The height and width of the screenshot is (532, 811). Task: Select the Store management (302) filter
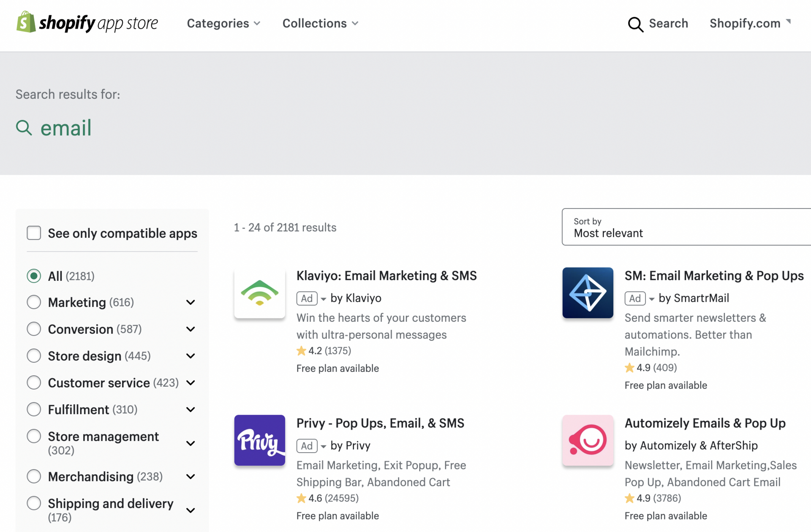[x=34, y=436]
